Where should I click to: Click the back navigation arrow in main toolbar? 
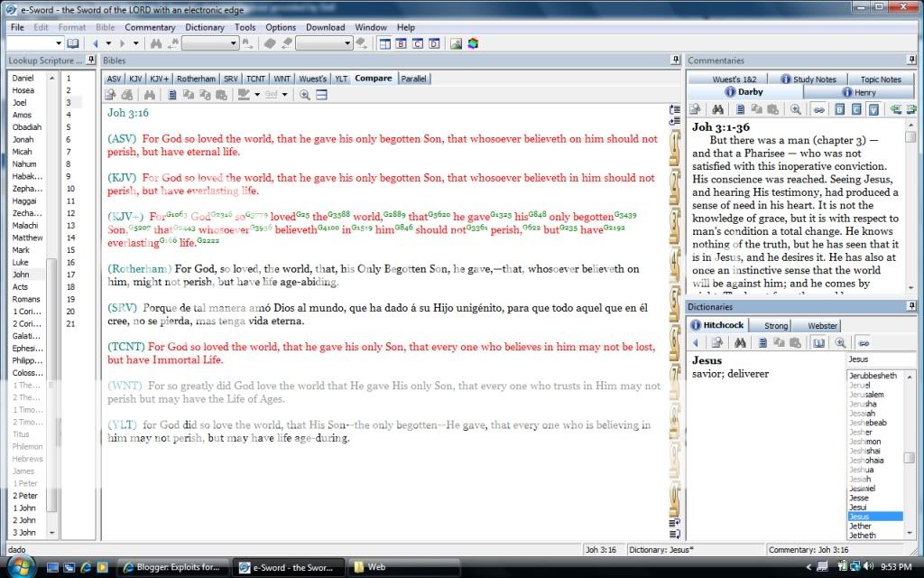tap(96, 43)
